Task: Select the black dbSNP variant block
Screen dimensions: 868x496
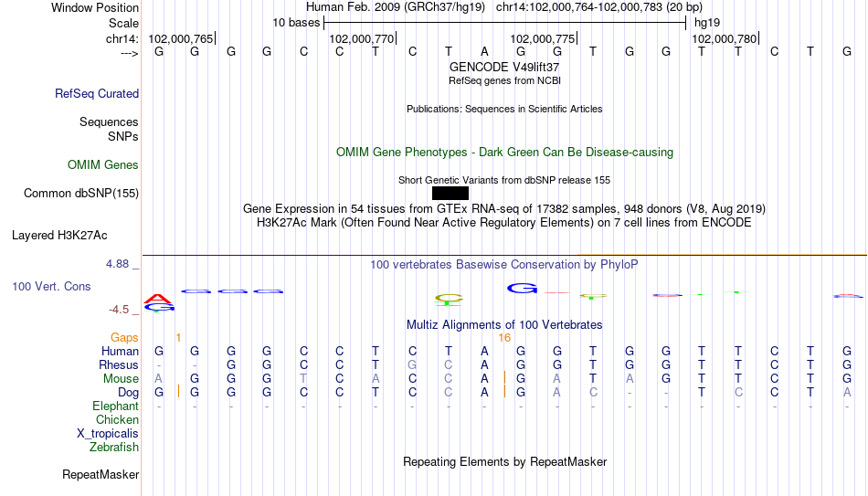Action: tap(450, 194)
